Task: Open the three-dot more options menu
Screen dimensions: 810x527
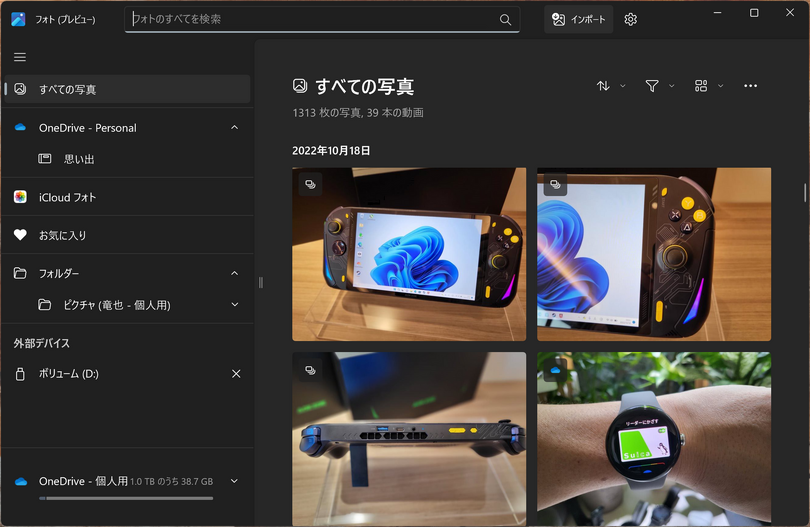Action: [750, 86]
